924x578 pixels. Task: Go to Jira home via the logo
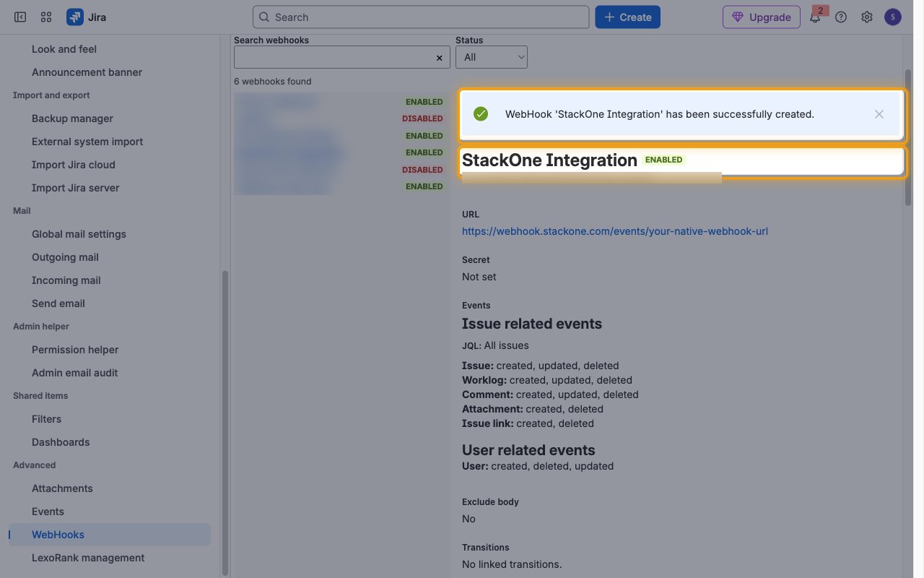click(87, 17)
